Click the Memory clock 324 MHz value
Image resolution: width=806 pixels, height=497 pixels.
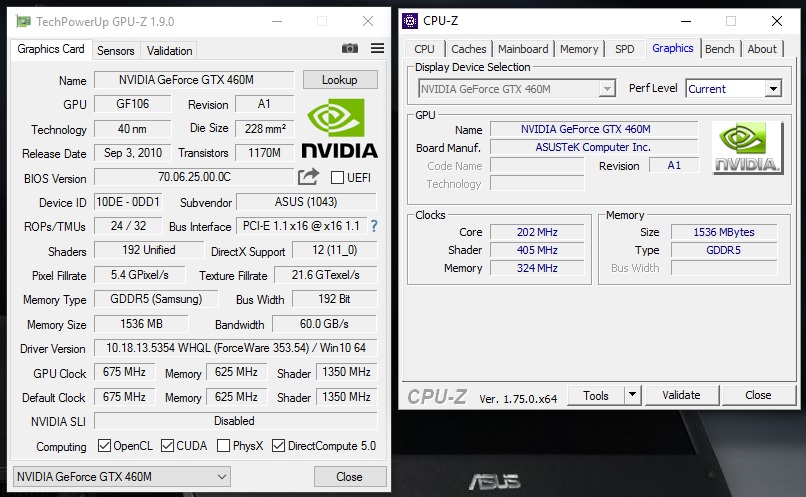click(x=537, y=268)
